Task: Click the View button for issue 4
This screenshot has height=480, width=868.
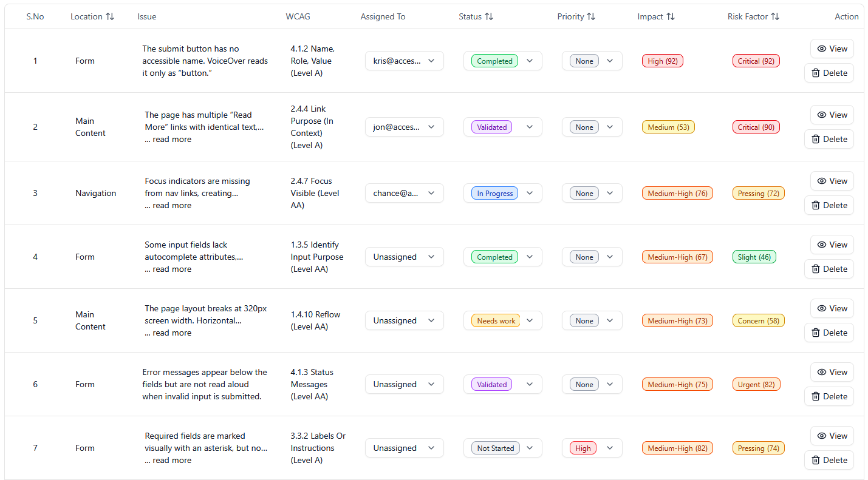Action: point(832,245)
